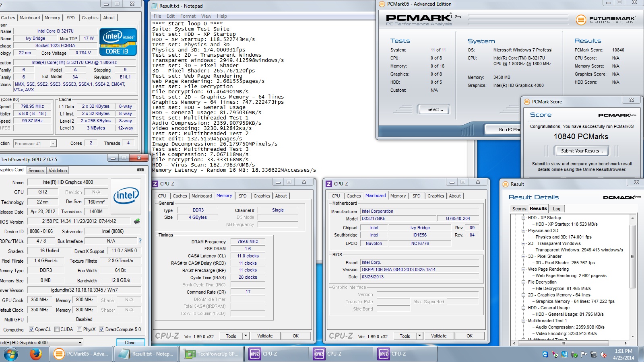
Task: Click the Close button in GPU-Z
Action: [130, 343]
